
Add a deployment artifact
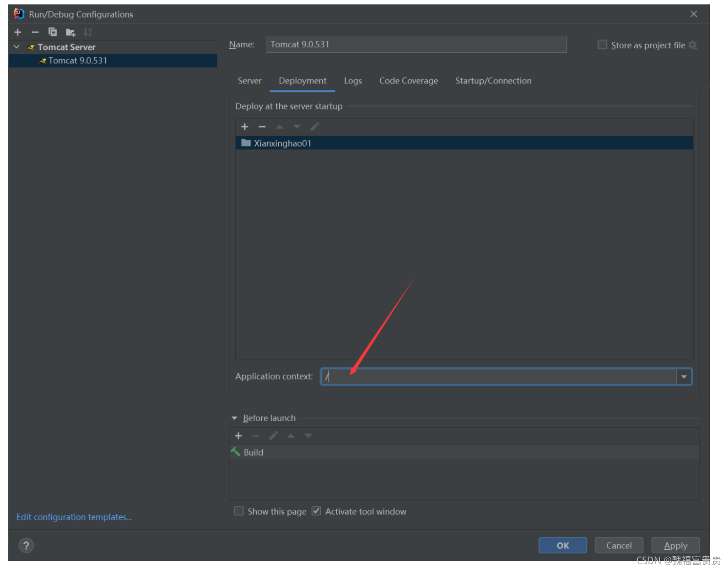pos(245,127)
